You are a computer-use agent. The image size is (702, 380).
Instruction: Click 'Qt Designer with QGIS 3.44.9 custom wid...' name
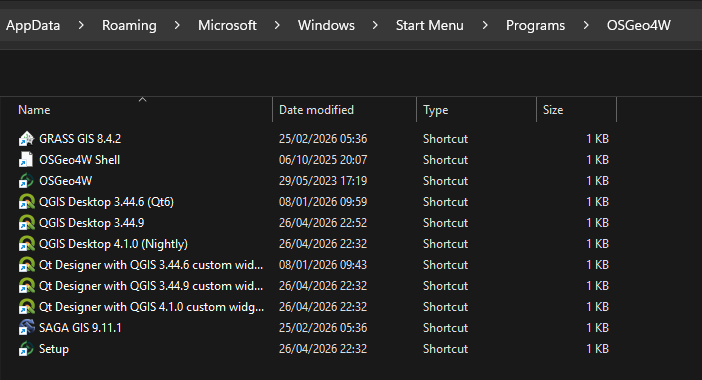151,286
